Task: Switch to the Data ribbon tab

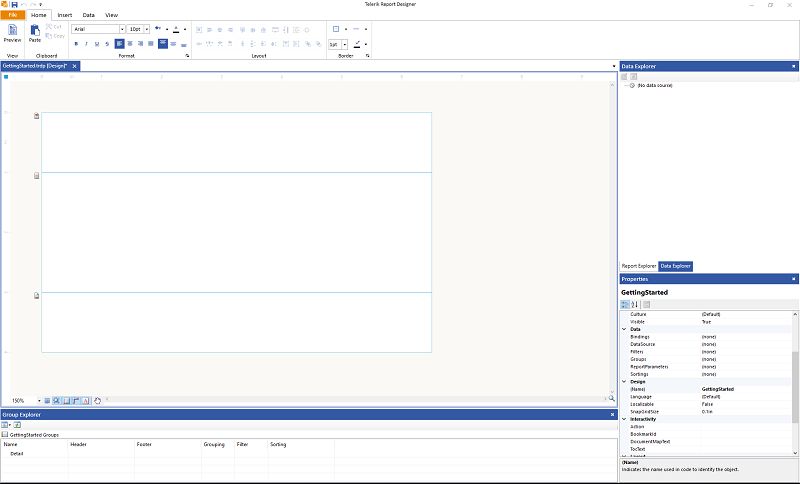Action: pyautogui.click(x=89, y=15)
